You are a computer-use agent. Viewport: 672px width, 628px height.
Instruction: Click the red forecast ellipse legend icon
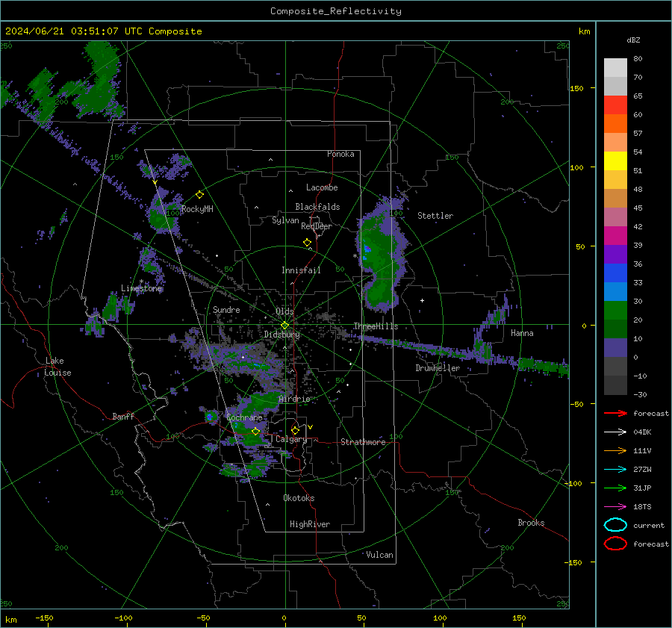pyautogui.click(x=615, y=544)
